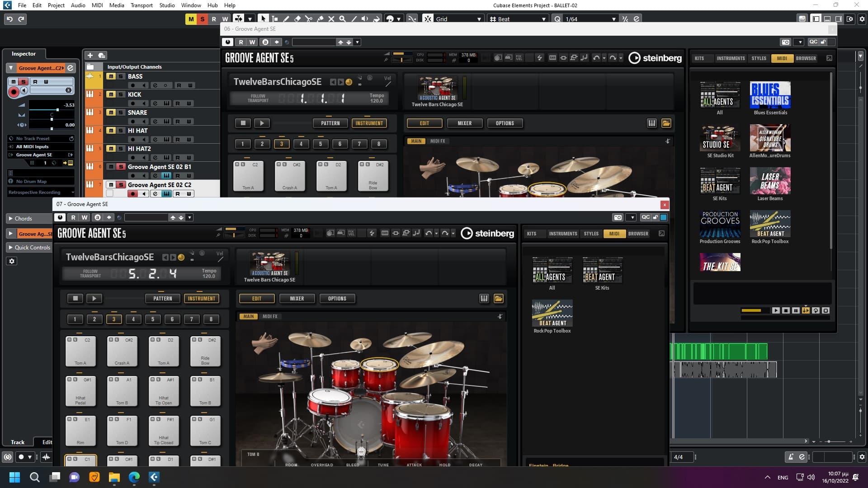Viewport: 868px width, 488px height.
Task: Open preset dropdown arrow in 06 plugin header
Action: point(357,42)
